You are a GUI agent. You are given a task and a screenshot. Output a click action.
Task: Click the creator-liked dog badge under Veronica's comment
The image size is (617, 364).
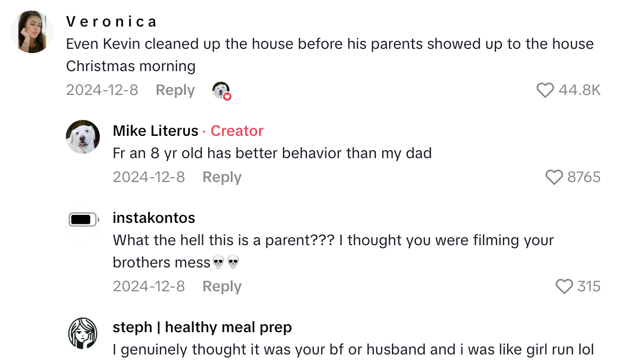tap(221, 91)
